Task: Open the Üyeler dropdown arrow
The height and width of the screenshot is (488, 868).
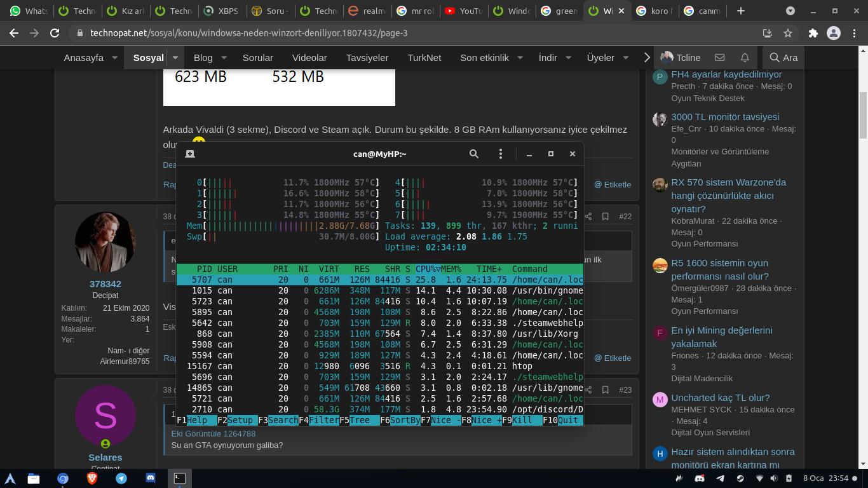Action: click(x=625, y=58)
